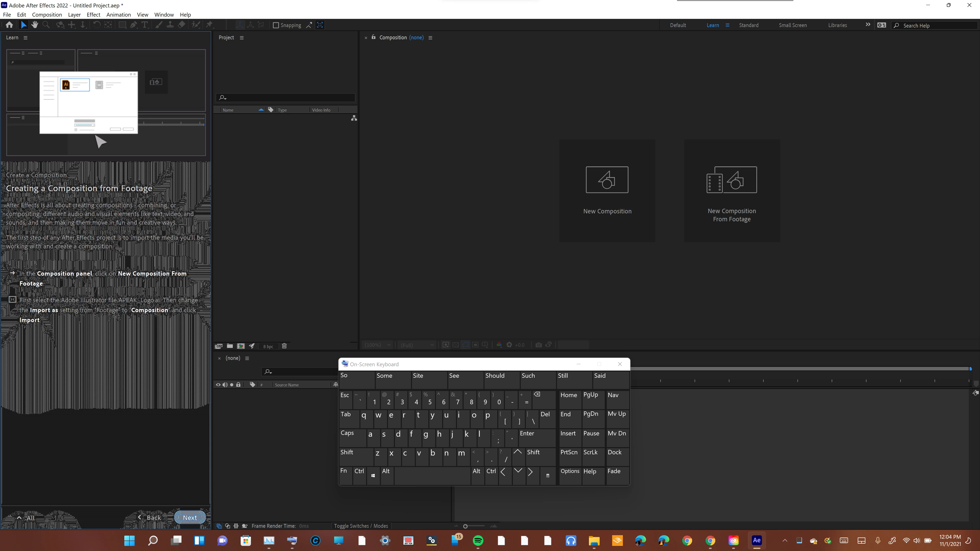Open the Project panel menu
Screen dimensions: 980x551
241,38
